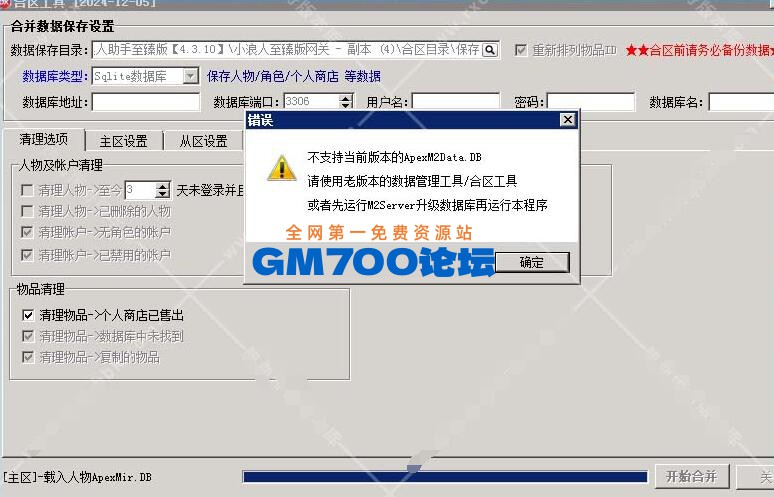Click the application icon in title bar
The height and width of the screenshot is (497, 774).
coord(5,4)
